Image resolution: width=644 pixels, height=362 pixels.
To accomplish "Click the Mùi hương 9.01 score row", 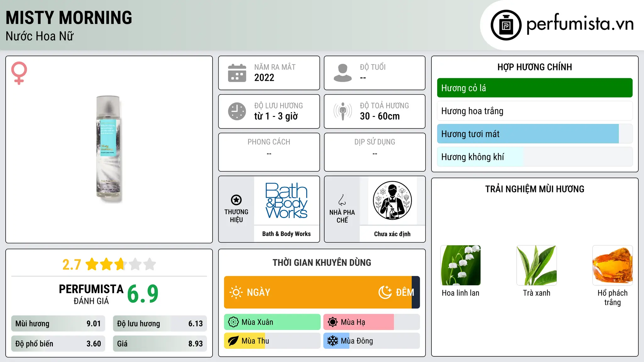I will (x=58, y=324).
